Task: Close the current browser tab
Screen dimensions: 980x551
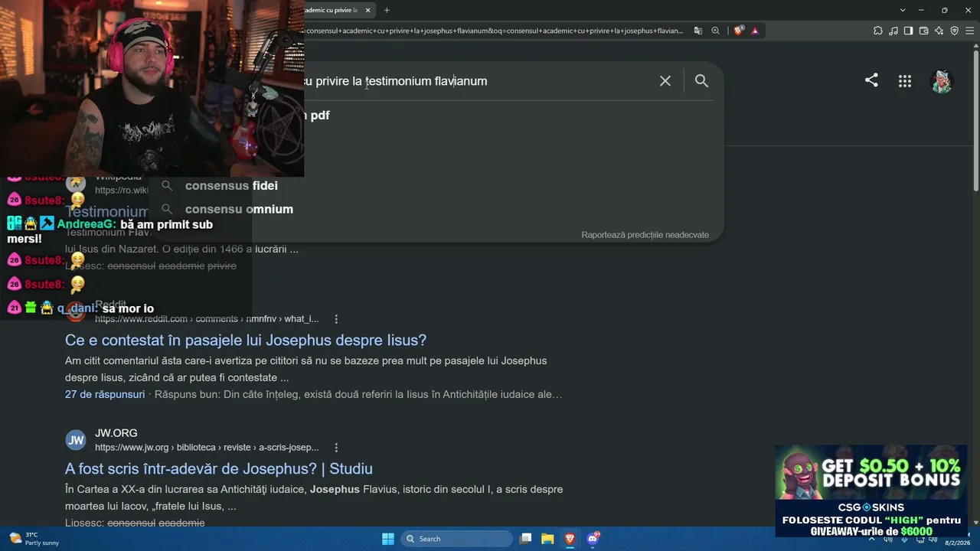Action: point(368,10)
